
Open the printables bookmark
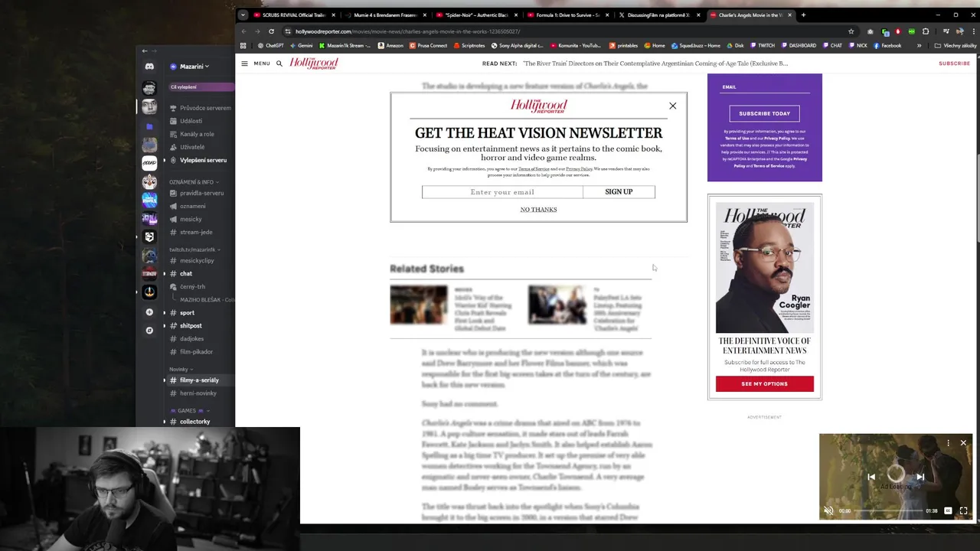coord(623,46)
